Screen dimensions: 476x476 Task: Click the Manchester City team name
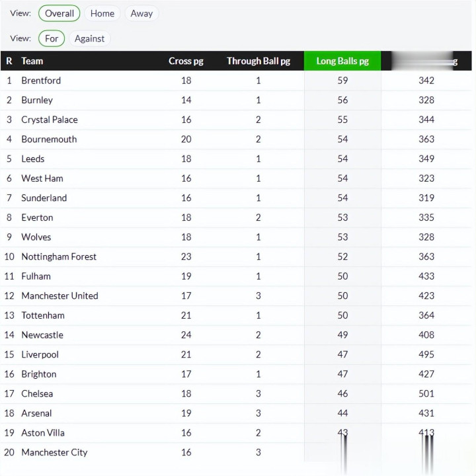[54, 452]
